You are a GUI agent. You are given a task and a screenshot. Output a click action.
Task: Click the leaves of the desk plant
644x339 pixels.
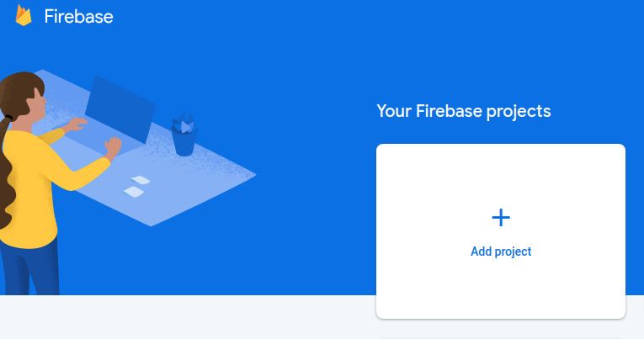[185, 123]
